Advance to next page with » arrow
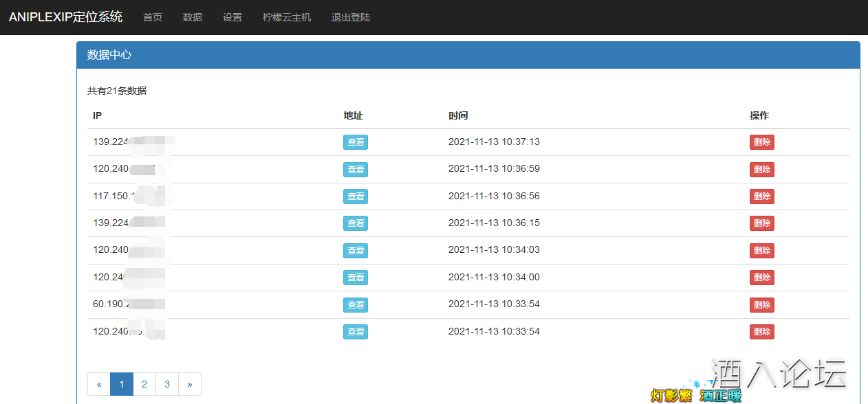The image size is (868, 404). 190,384
